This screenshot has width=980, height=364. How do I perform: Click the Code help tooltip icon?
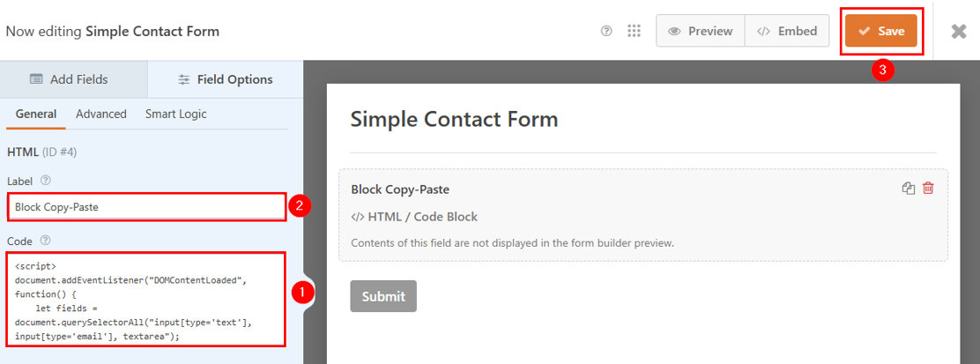coord(45,240)
